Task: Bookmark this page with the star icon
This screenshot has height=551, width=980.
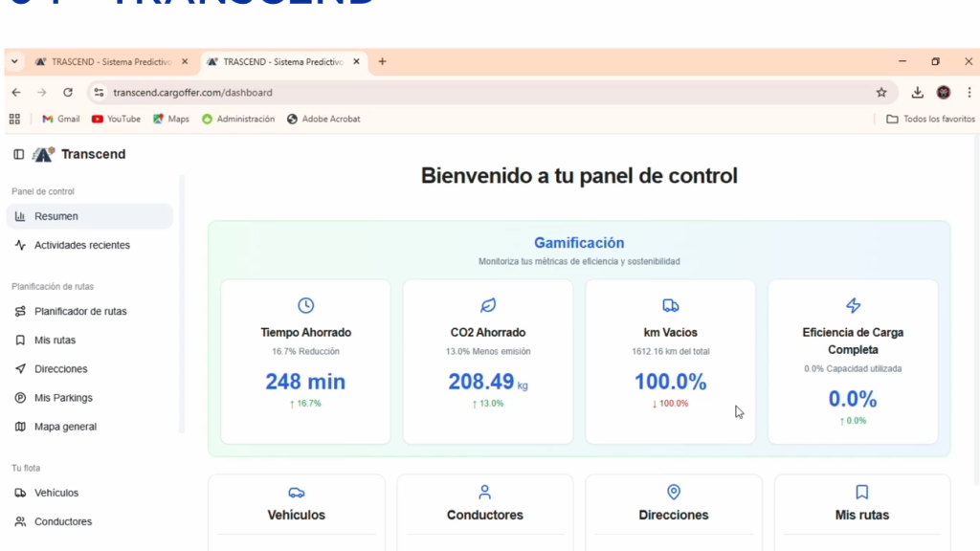Action: pos(881,93)
